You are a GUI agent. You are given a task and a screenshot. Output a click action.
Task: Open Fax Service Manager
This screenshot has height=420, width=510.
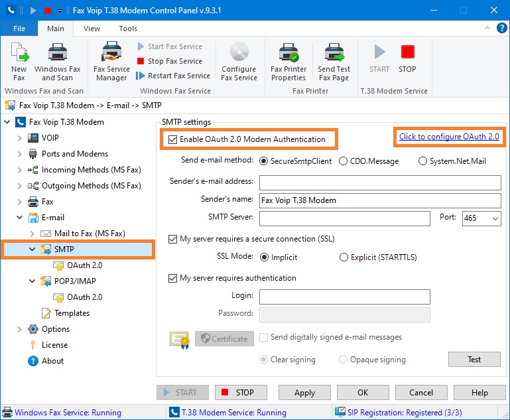[111, 62]
